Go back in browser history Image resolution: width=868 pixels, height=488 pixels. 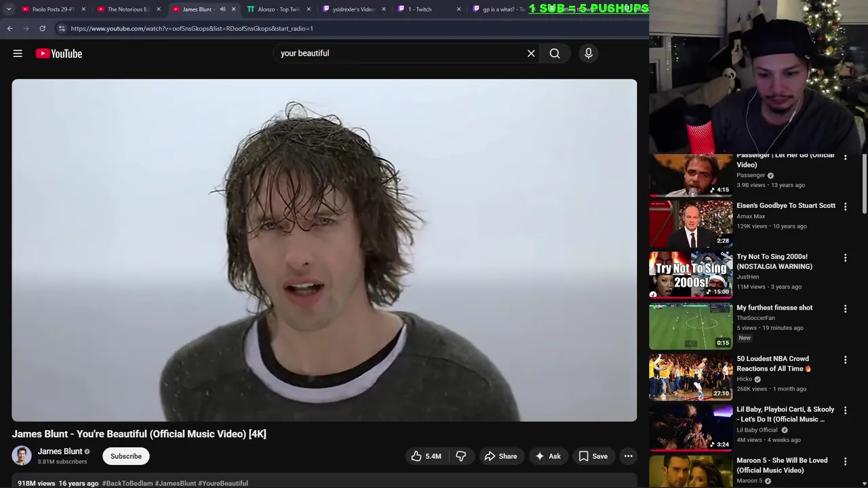tap(9, 28)
